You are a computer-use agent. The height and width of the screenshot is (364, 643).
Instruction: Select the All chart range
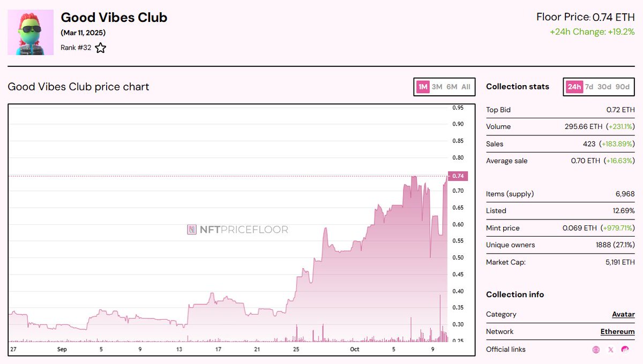[466, 87]
